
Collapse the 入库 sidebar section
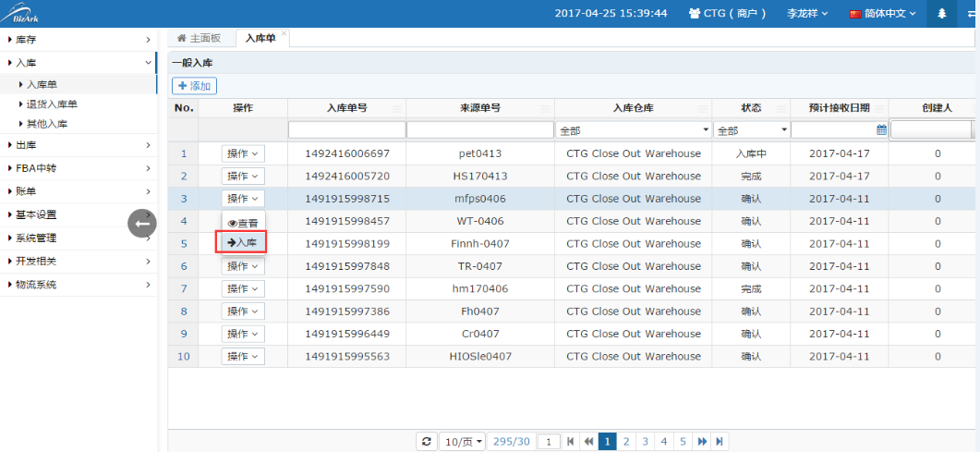tap(79, 63)
